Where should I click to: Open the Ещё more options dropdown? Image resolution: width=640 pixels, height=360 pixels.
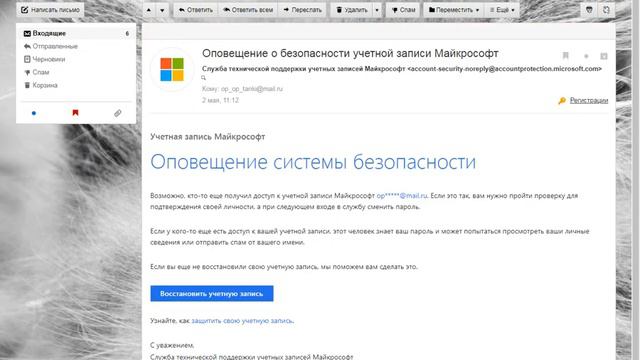(502, 10)
